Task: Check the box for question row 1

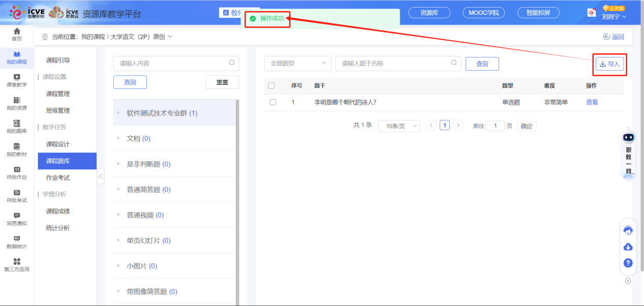Action: [273, 102]
